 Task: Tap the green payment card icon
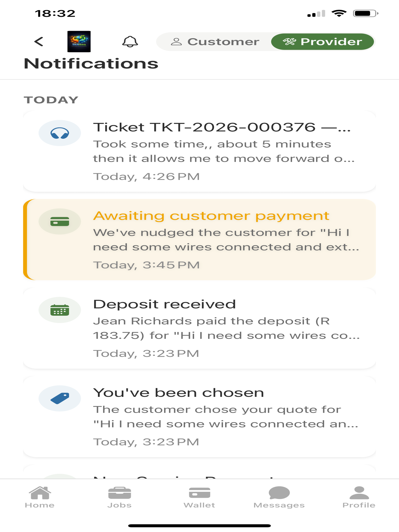click(60, 222)
